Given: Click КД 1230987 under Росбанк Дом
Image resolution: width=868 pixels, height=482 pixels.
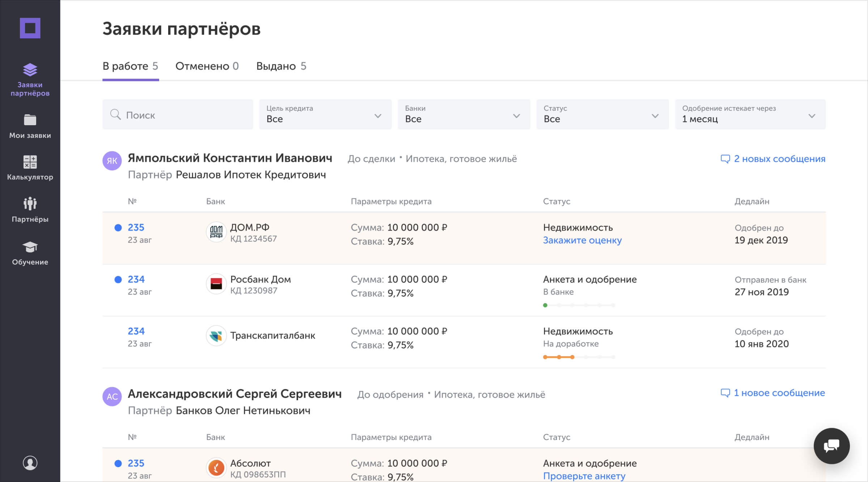Looking at the screenshot, I should (254, 291).
